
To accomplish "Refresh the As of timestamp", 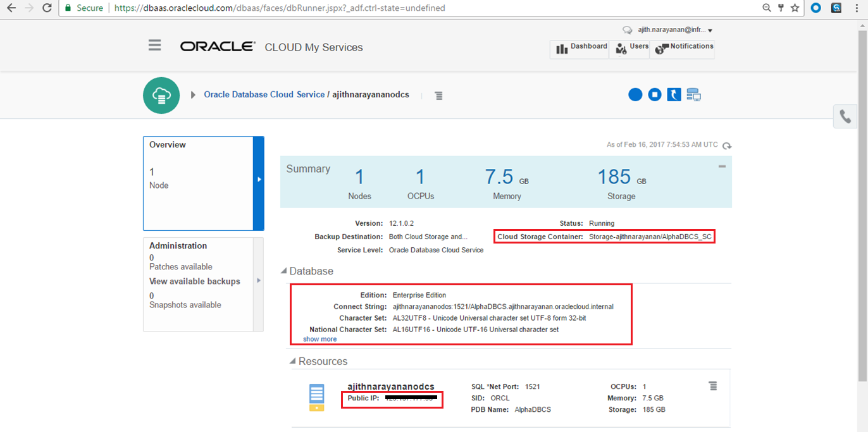I will [x=727, y=145].
